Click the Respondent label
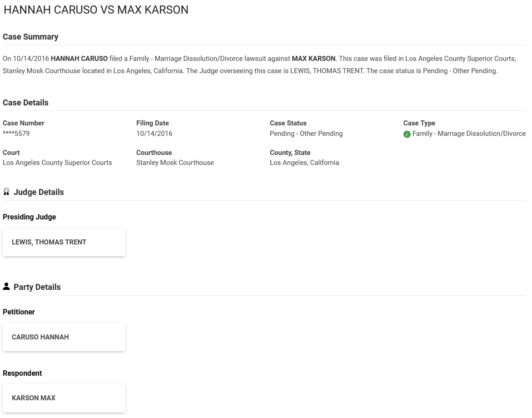The height and width of the screenshot is (418, 532). tap(22, 373)
